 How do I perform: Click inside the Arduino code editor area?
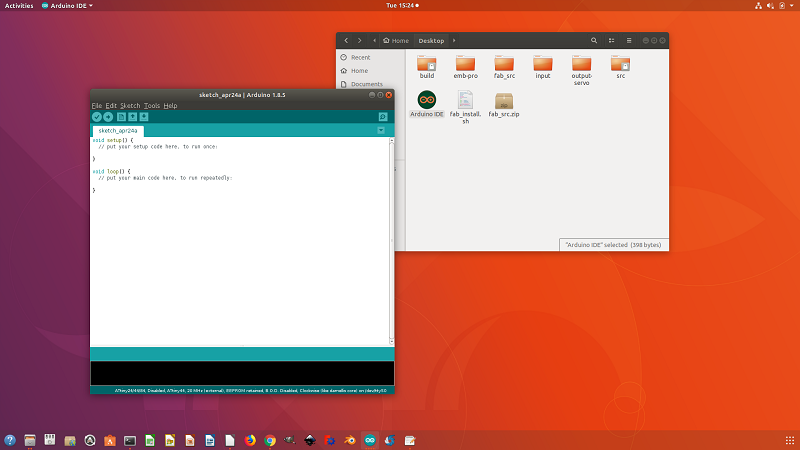point(239,241)
